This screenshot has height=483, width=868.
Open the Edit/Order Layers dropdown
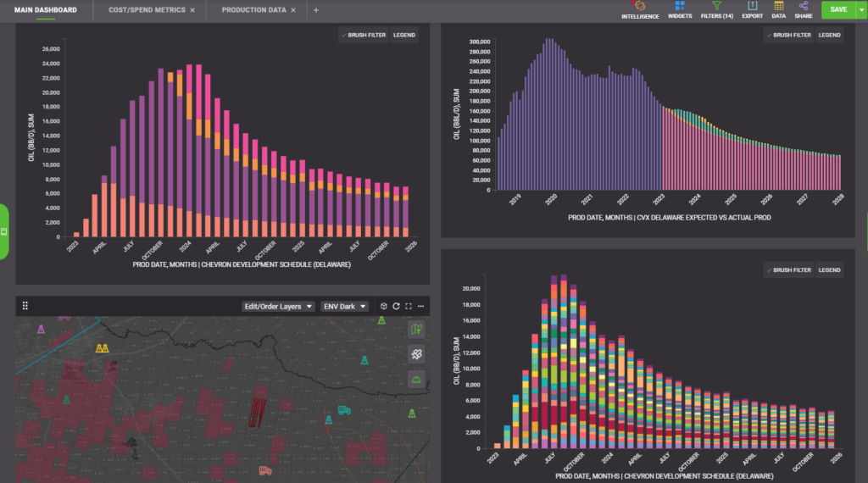[x=278, y=307]
